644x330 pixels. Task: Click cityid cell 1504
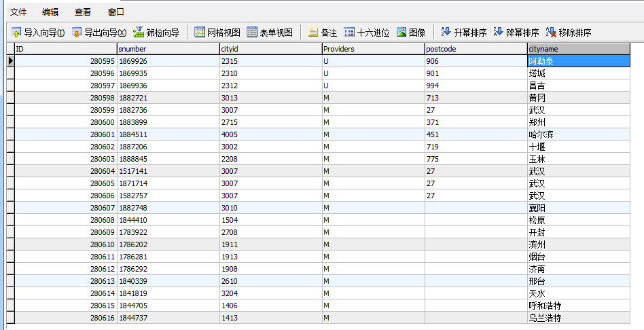271,220
